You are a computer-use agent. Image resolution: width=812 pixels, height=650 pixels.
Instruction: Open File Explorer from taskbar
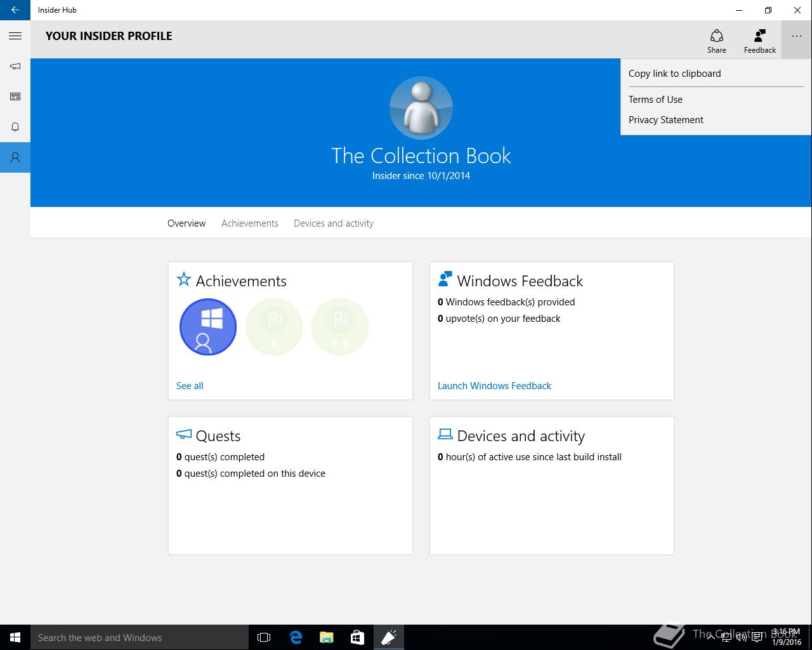click(326, 637)
